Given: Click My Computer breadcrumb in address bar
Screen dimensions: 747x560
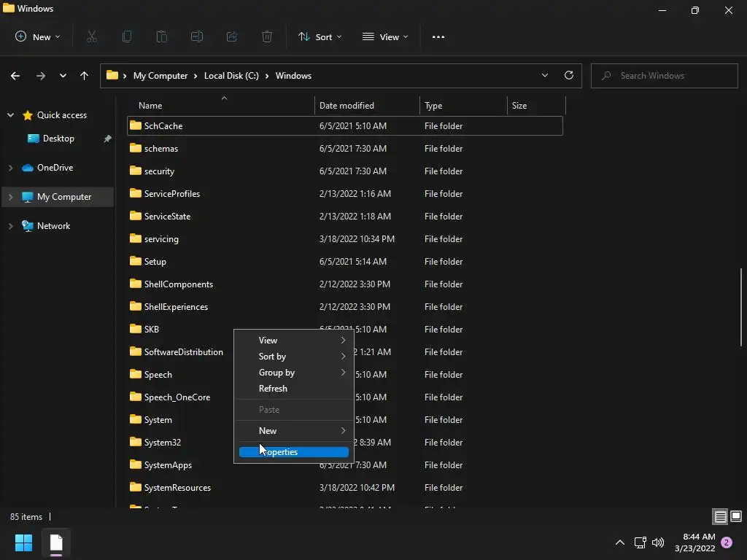Looking at the screenshot, I should click(160, 76).
